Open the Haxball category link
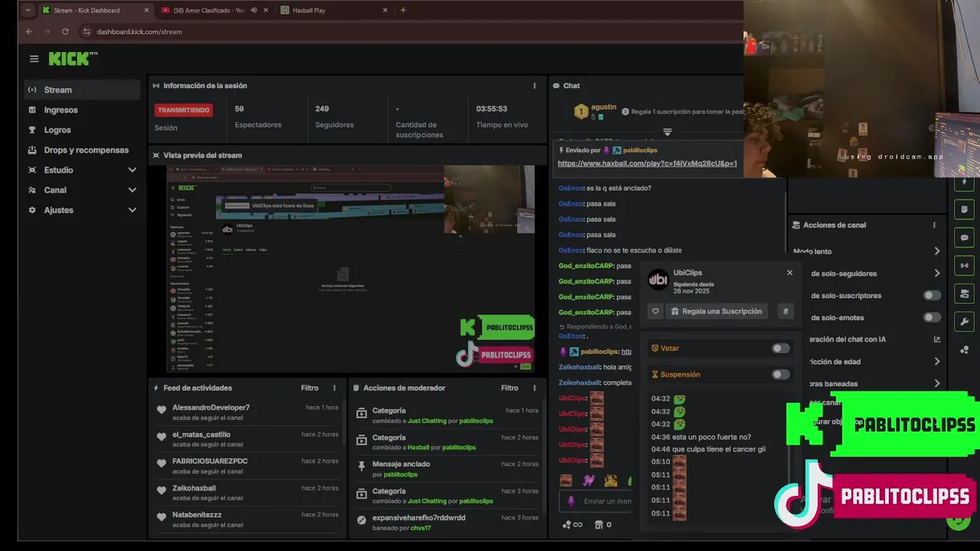Image resolution: width=980 pixels, height=551 pixels. pos(418,448)
